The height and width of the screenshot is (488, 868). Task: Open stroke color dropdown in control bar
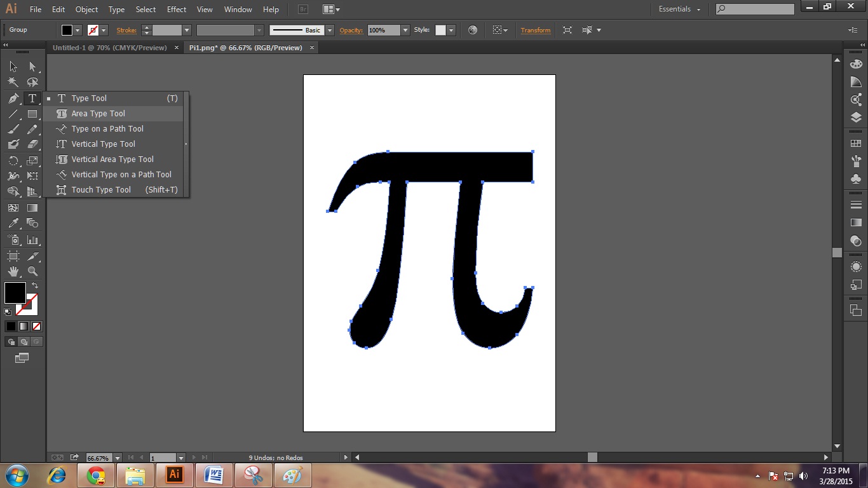(104, 30)
